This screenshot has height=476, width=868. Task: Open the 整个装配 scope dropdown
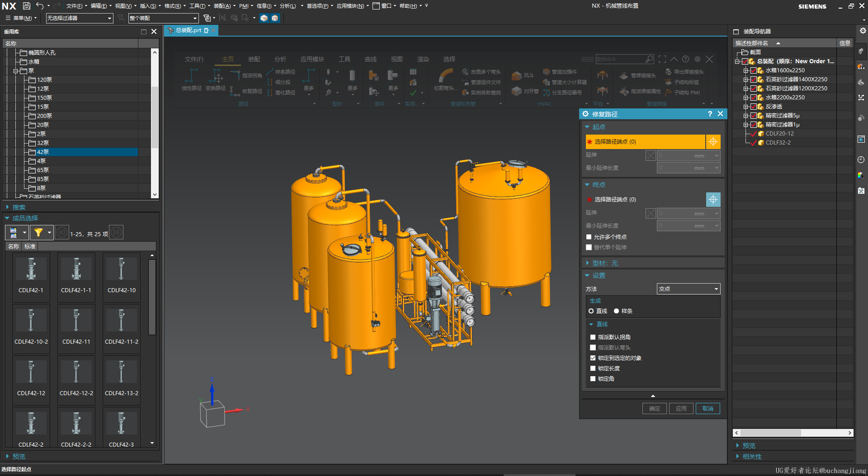(163, 18)
